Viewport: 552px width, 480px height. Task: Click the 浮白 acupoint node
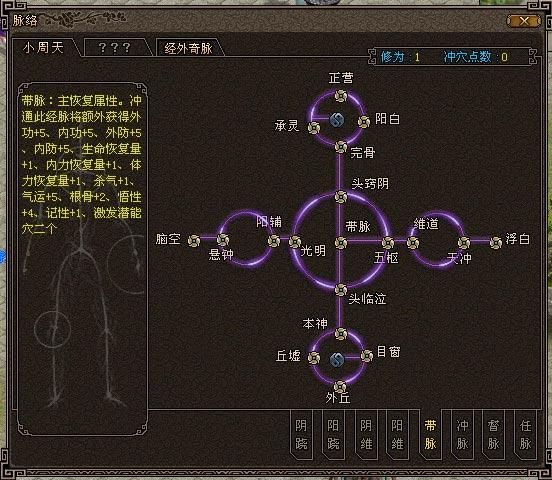[x=496, y=243]
